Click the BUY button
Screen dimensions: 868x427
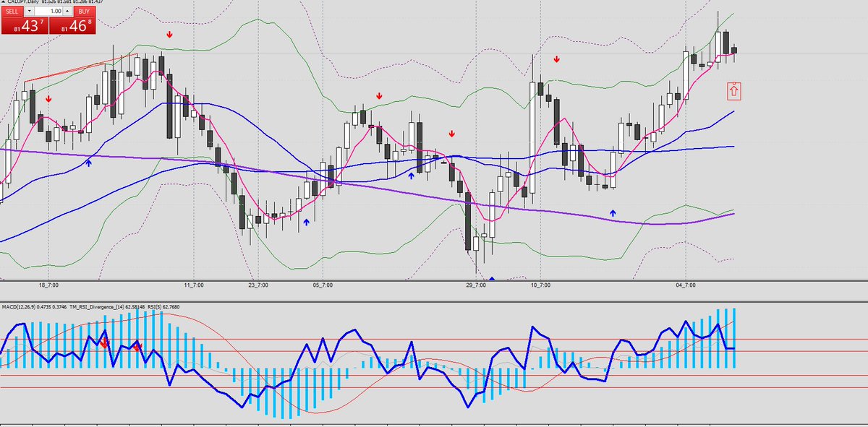[84, 12]
